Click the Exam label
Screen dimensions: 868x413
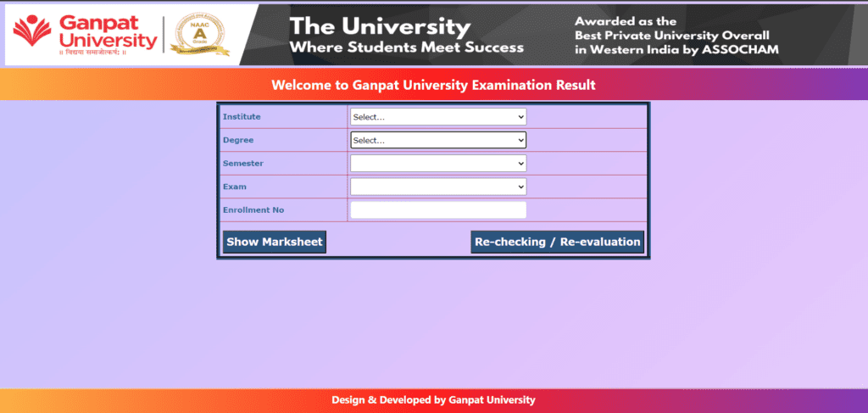[x=235, y=187]
